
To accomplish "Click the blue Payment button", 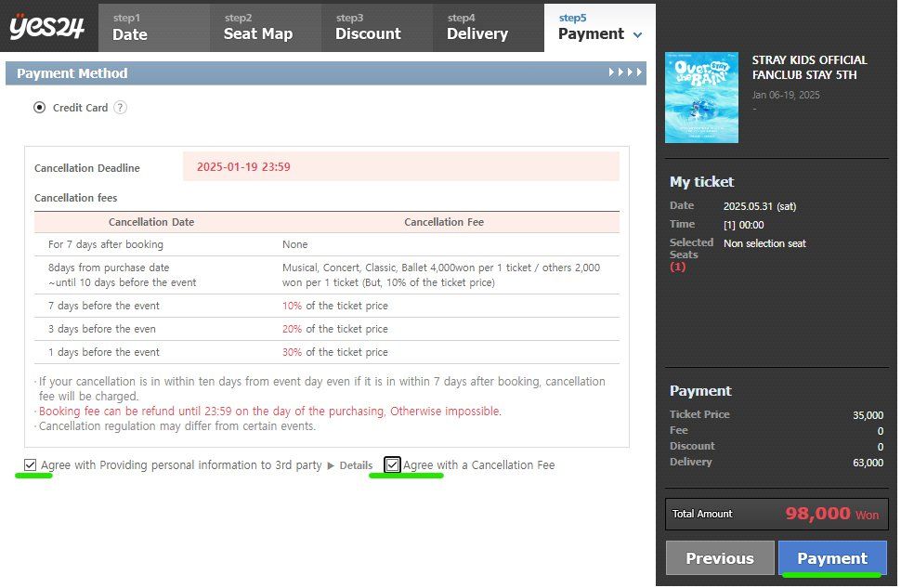I will [832, 557].
